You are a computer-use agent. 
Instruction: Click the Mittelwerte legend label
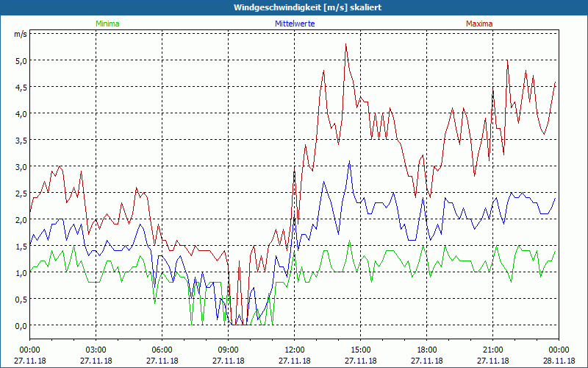point(294,24)
